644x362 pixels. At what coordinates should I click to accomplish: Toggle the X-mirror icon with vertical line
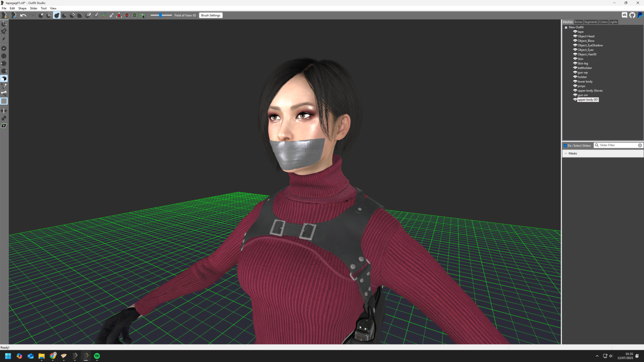tap(4, 111)
